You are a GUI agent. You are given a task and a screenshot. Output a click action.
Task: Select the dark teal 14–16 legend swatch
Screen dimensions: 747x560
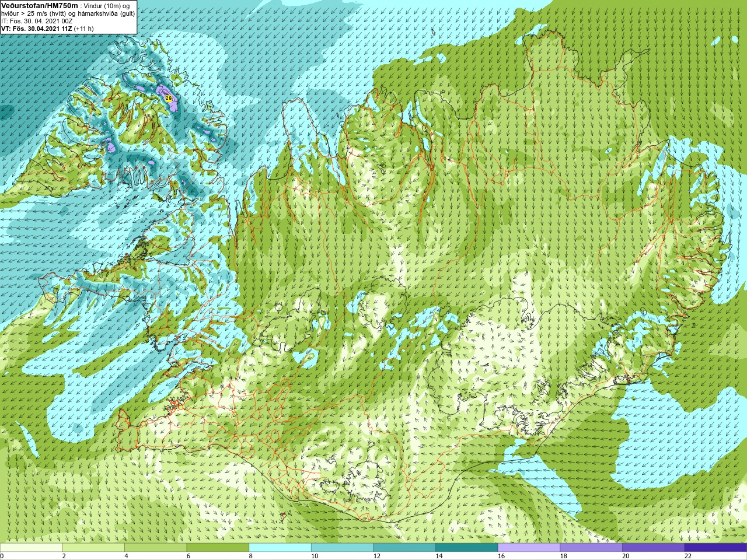tap(466, 547)
